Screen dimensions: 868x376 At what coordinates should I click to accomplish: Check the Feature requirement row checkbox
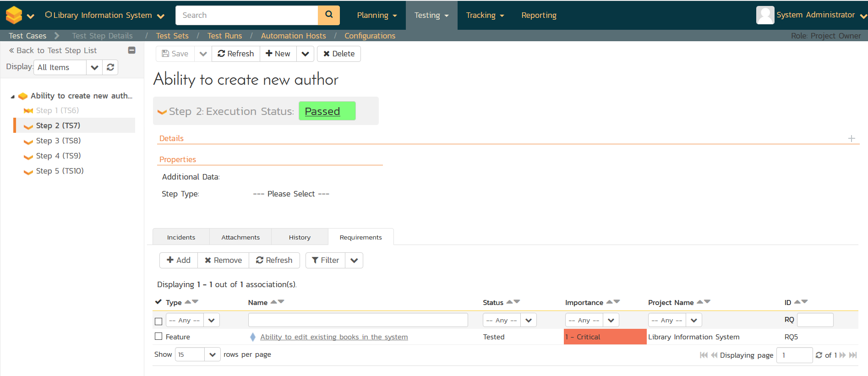click(x=158, y=337)
